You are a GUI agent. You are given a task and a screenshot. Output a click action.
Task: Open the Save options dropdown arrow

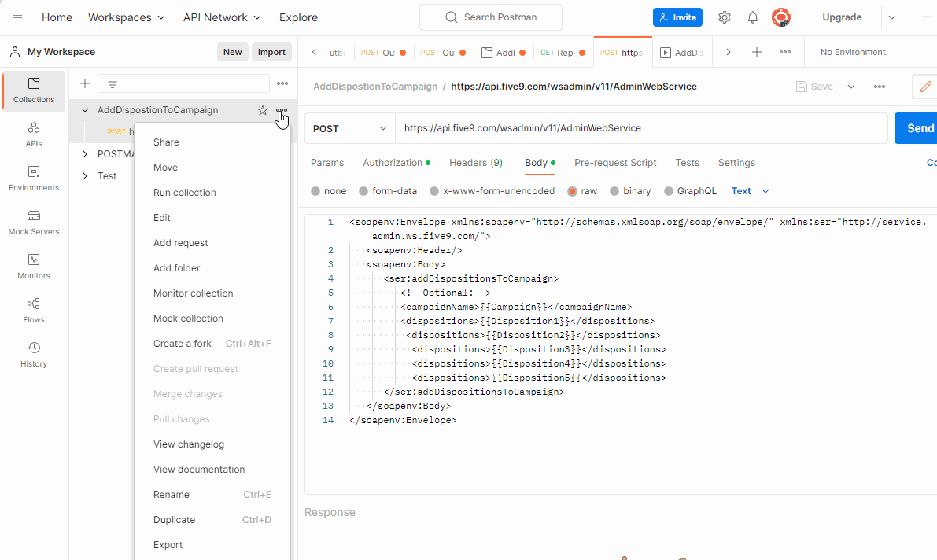[x=851, y=87]
